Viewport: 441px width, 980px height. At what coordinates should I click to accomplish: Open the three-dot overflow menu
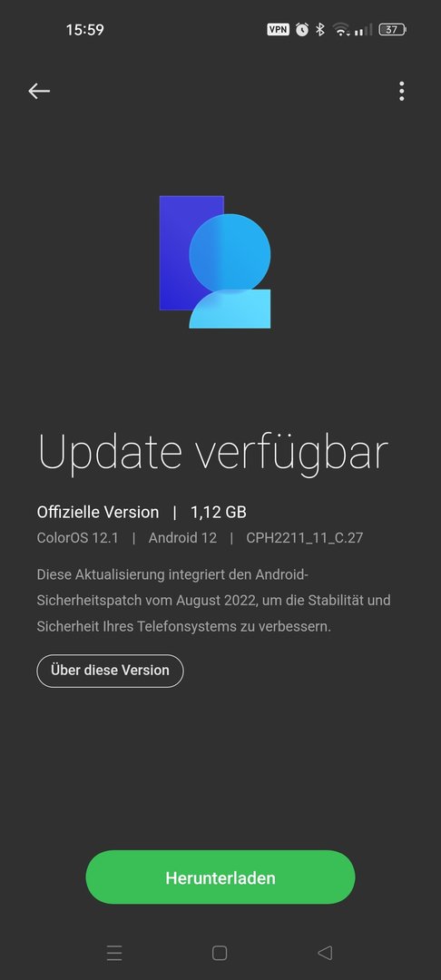[x=402, y=92]
